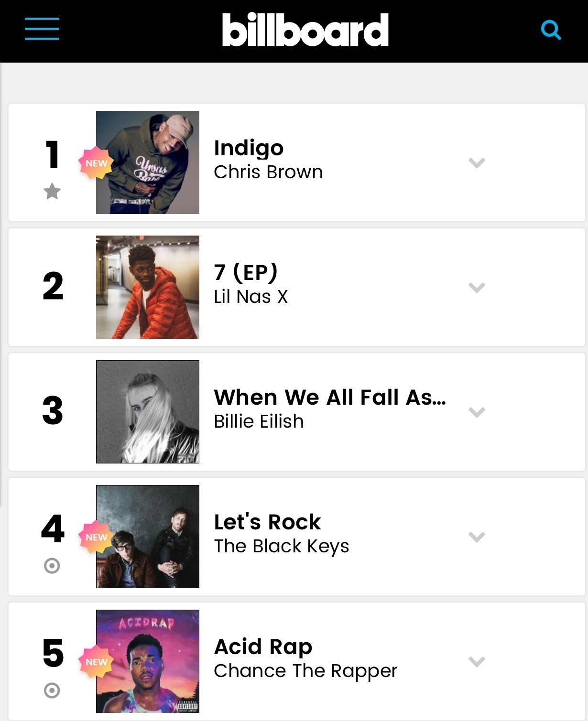This screenshot has height=721, width=588.
Task: Click the bullet circle icon under rank 4
Action: 52,566
